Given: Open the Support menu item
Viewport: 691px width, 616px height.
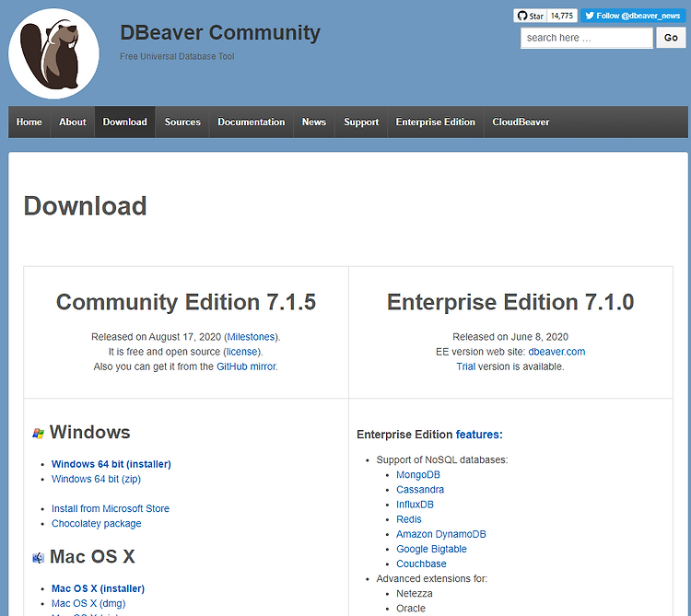Looking at the screenshot, I should tap(361, 122).
